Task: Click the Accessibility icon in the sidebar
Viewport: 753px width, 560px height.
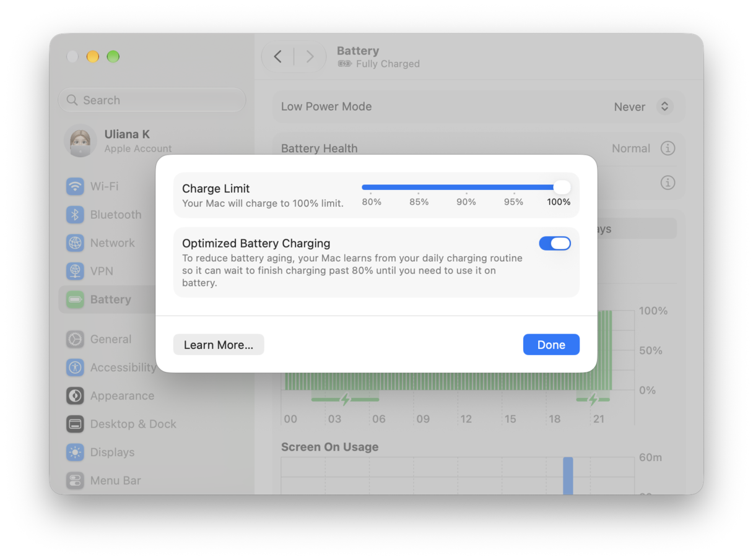Action: 75,368
